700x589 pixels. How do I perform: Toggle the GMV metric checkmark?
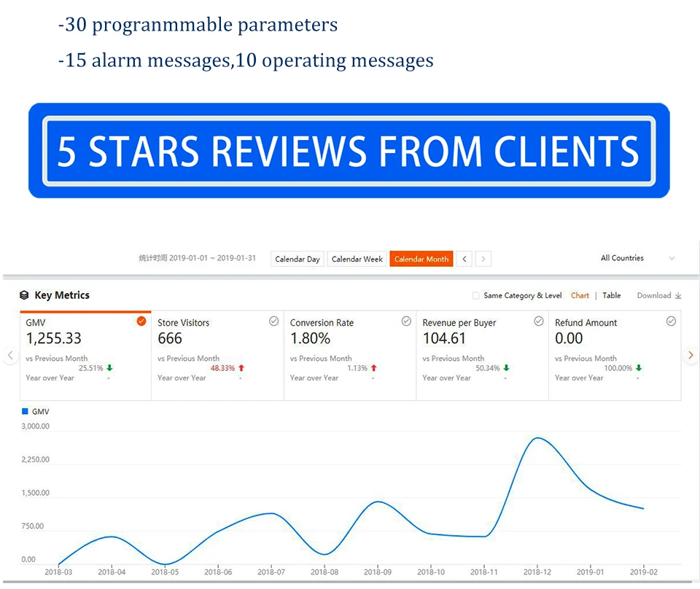(x=141, y=321)
